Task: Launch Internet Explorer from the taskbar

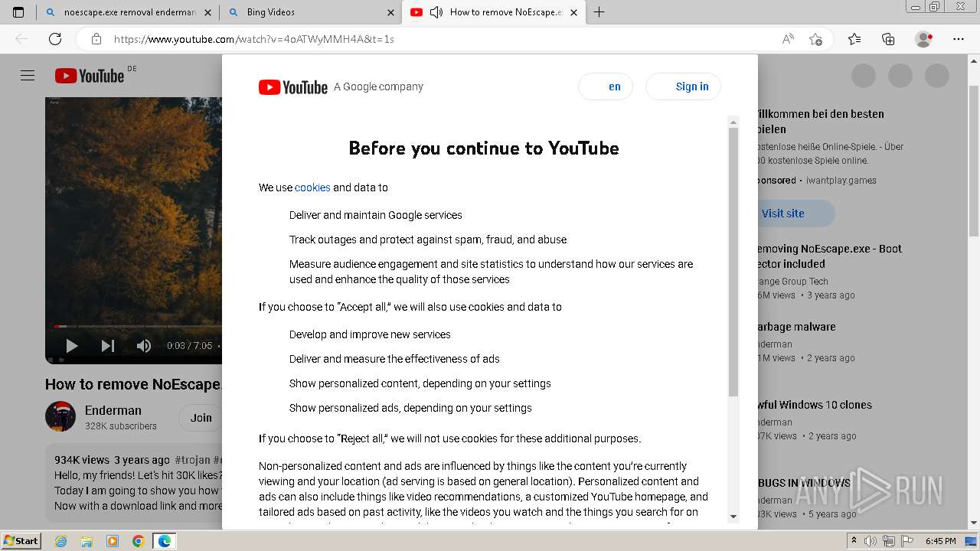Action: point(61,541)
